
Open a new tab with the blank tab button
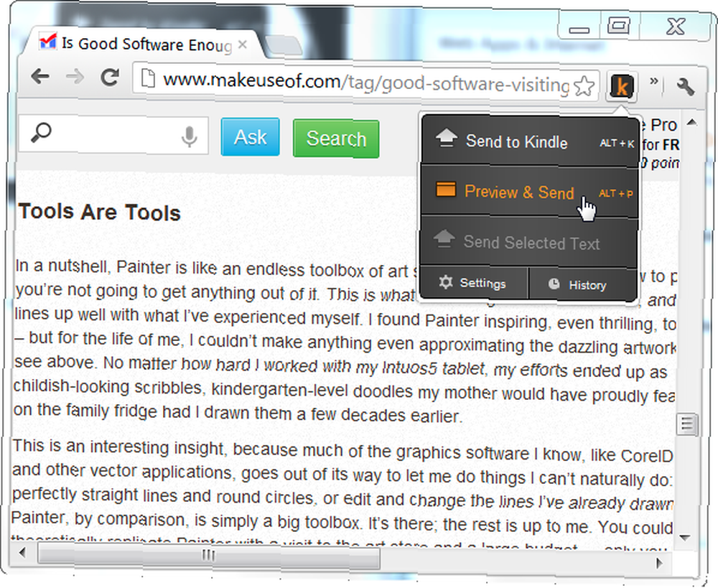tap(283, 46)
